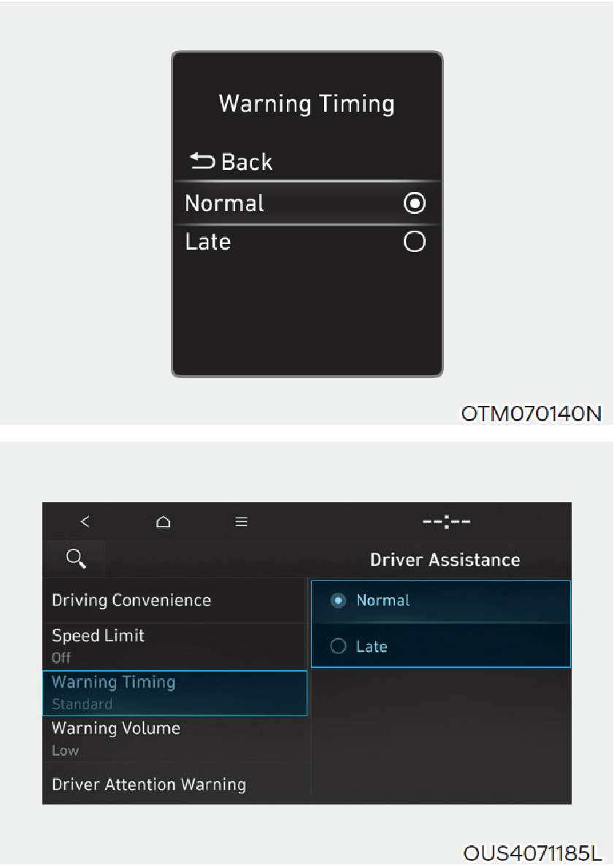Image resolution: width=614 pixels, height=868 pixels.
Task: Click the Late row label in cluster
Action: 207,242
